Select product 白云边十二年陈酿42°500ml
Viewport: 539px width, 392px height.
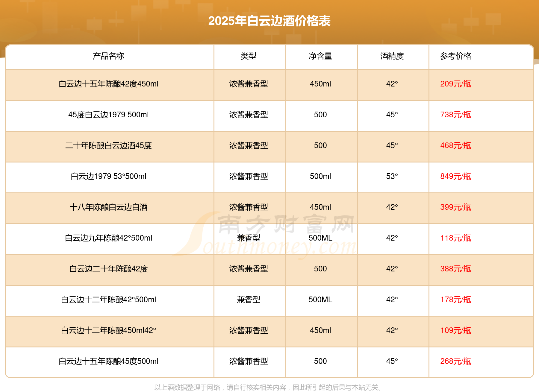(108, 300)
